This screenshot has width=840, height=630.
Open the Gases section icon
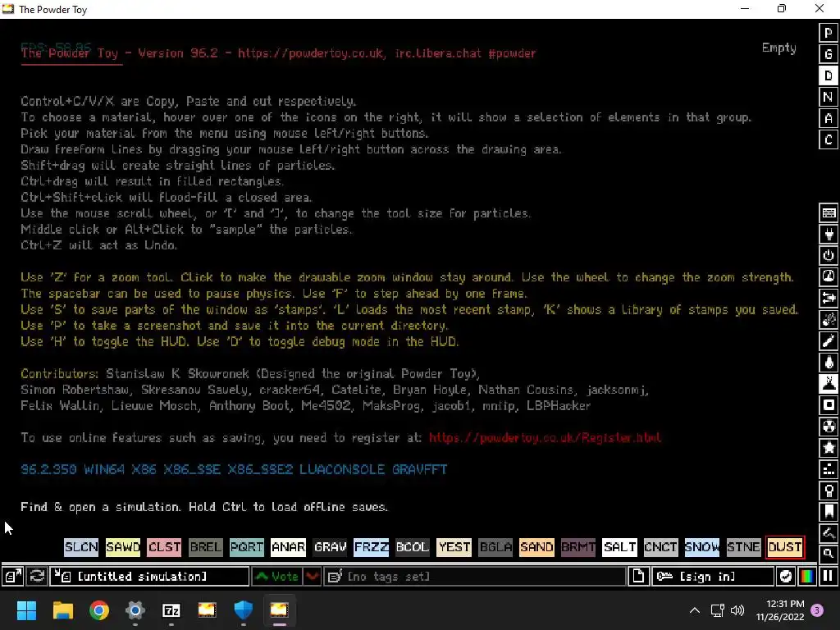pos(829,341)
